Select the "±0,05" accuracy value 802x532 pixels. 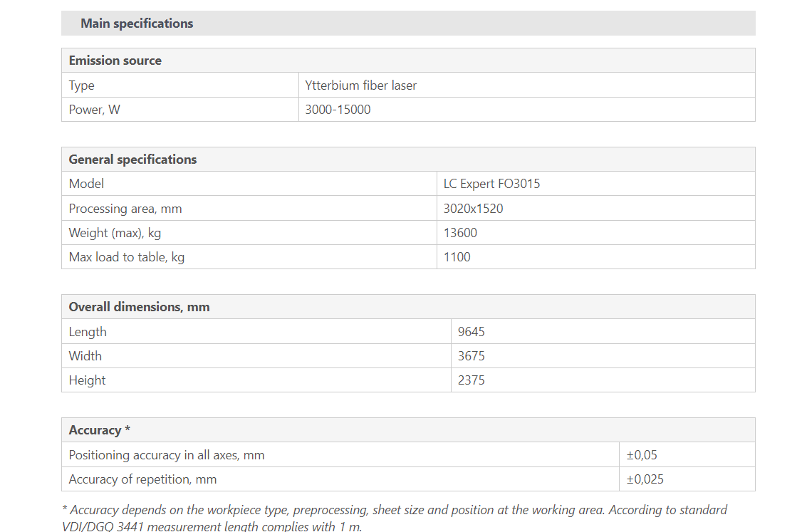642,455
